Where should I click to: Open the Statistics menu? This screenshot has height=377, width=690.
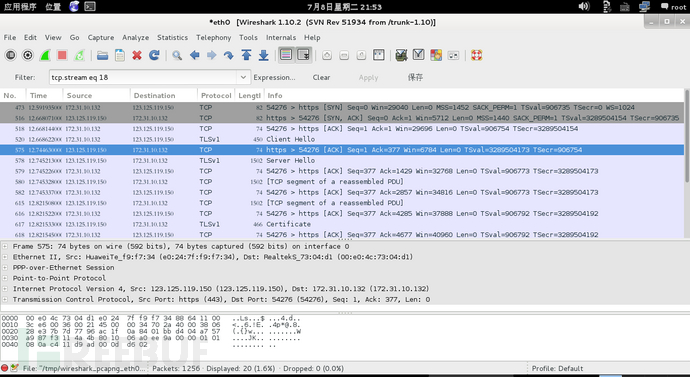click(172, 37)
